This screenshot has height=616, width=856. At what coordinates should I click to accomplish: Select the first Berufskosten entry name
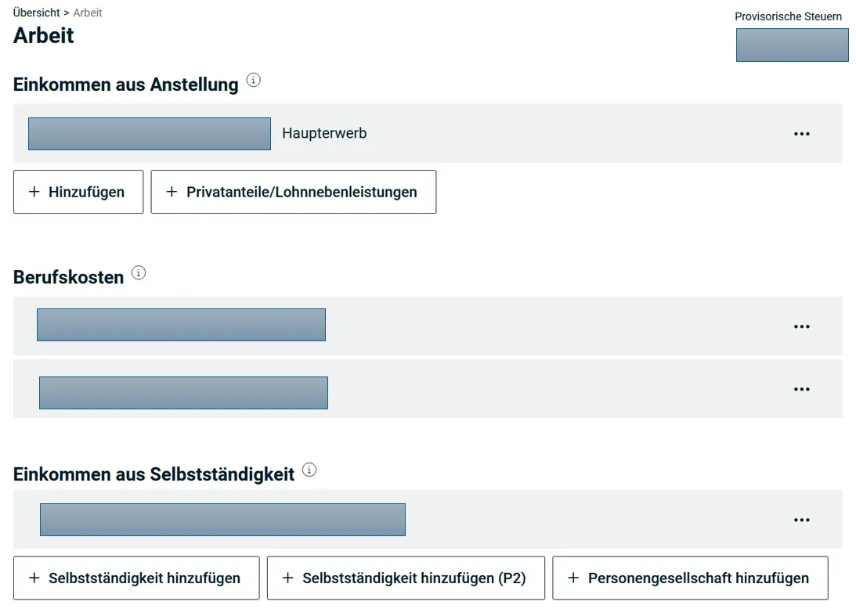pyautogui.click(x=181, y=324)
